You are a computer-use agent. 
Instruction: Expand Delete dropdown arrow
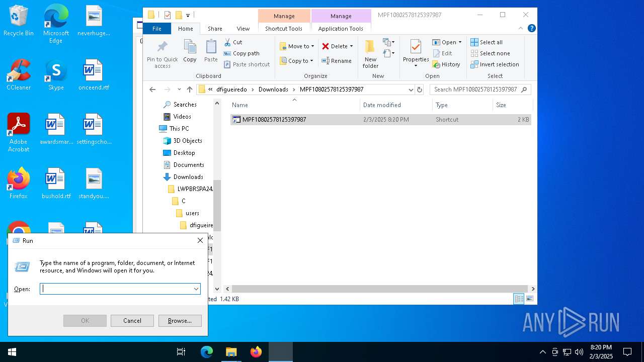click(x=351, y=46)
